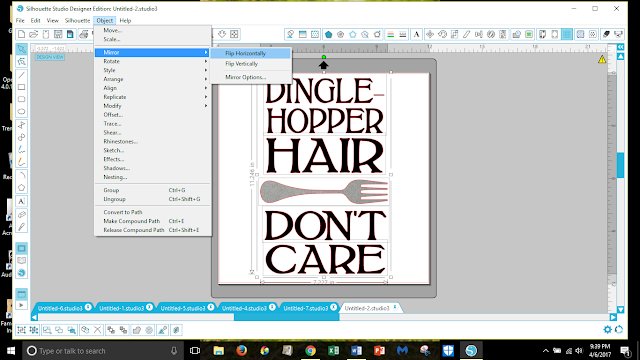Click the Save to SD card icon
This screenshot has height=360, width=640.
[x=70, y=34]
